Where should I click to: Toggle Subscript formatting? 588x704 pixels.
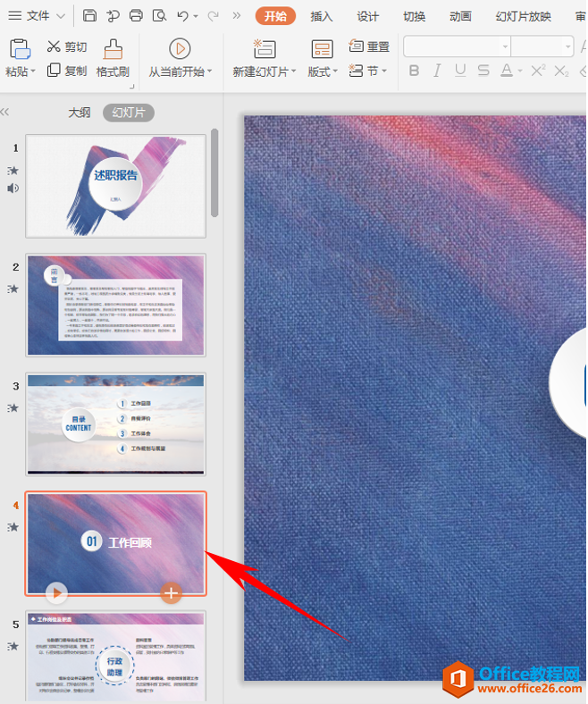click(x=561, y=71)
